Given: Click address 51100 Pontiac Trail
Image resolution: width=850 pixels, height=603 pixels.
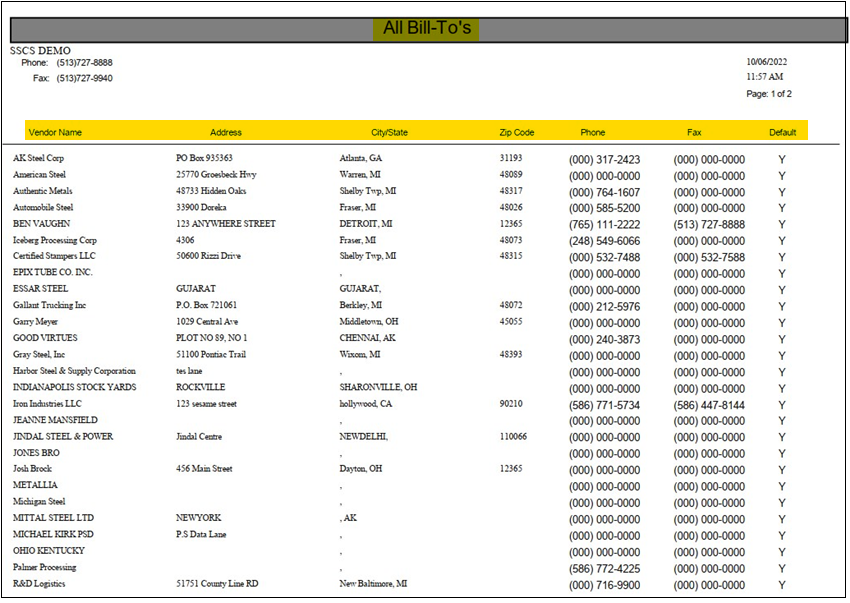Looking at the screenshot, I should click(211, 354).
